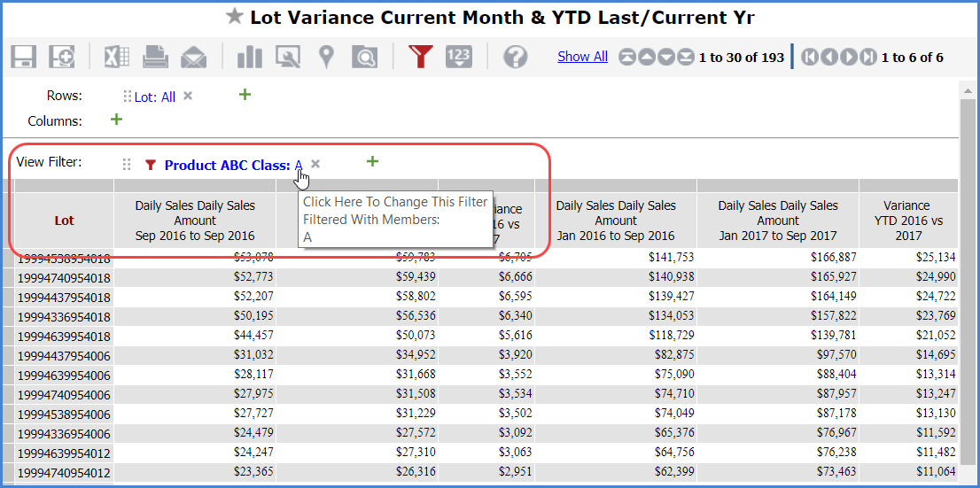
Task: Open the bar chart view
Action: coord(250,57)
